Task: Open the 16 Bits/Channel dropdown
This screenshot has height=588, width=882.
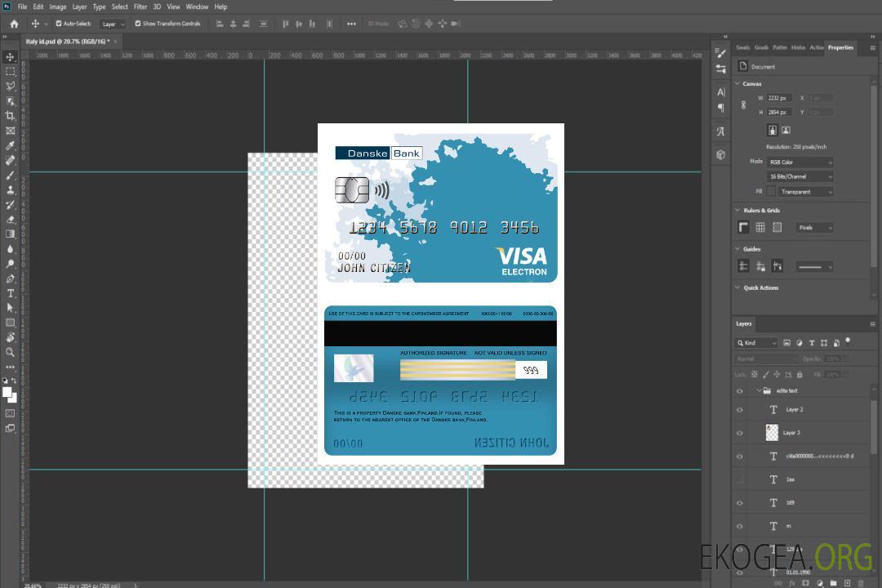Action: click(x=800, y=176)
